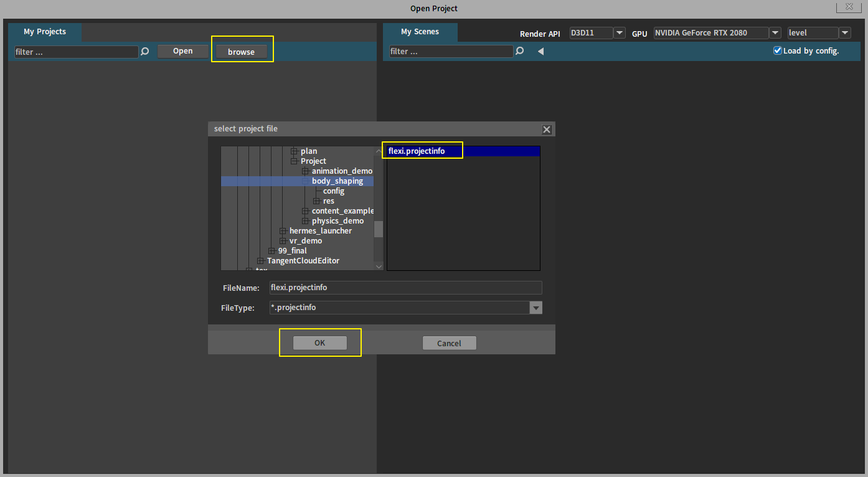Click the My Projects search magnifier icon
The height and width of the screenshot is (477, 868).
(x=145, y=52)
